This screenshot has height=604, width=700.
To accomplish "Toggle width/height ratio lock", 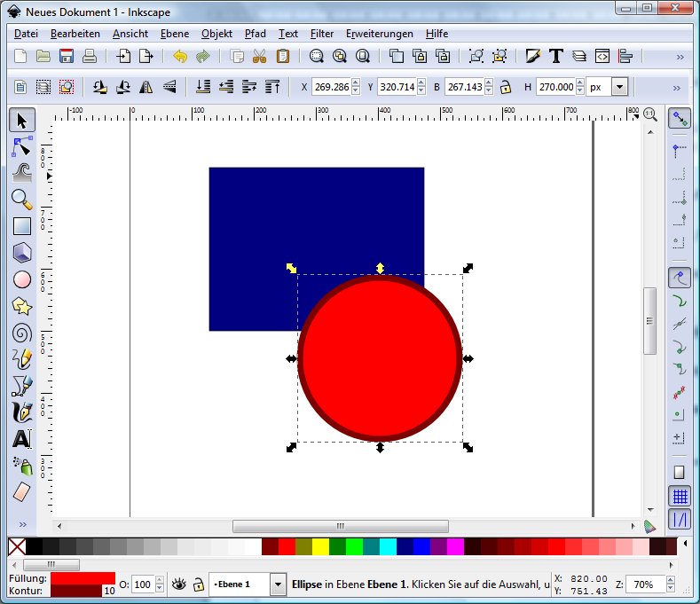I will click(x=506, y=87).
